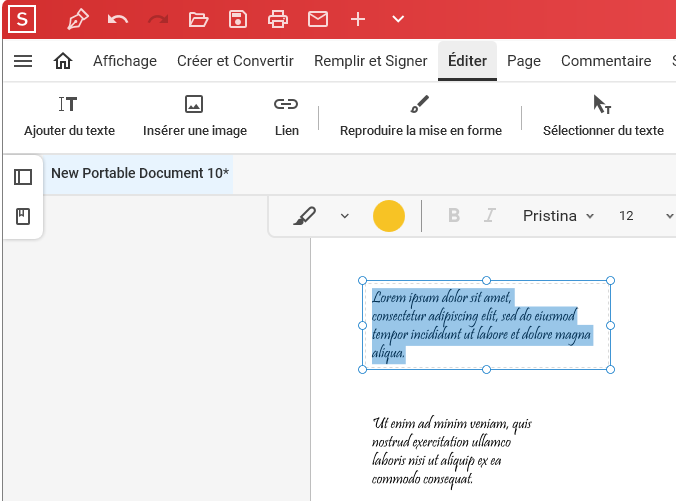
Task: Print the document
Action: (278, 19)
